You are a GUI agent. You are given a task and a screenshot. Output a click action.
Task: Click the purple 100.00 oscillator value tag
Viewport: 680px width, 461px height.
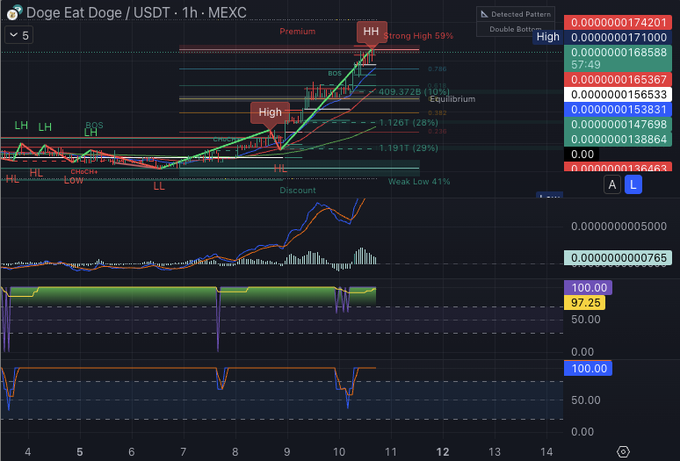click(x=588, y=288)
